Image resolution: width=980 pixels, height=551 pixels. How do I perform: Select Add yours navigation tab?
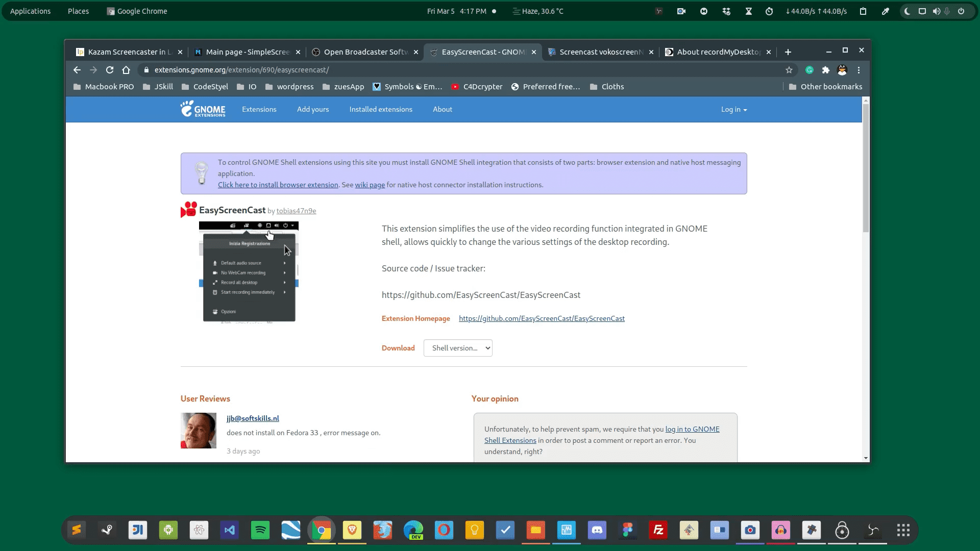point(313,109)
